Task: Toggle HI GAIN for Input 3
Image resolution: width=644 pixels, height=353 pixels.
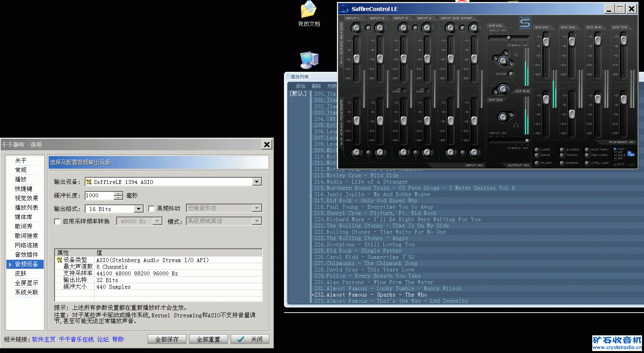Action: 404,90
